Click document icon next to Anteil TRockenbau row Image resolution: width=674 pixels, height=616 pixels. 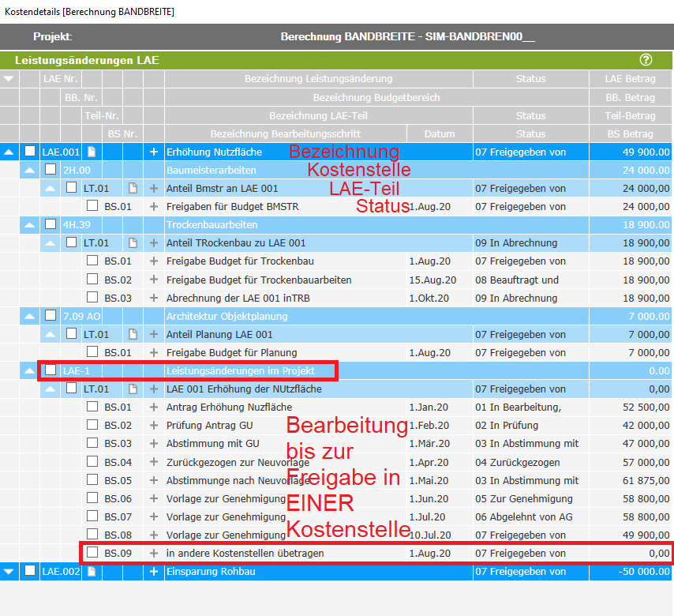coord(133,243)
